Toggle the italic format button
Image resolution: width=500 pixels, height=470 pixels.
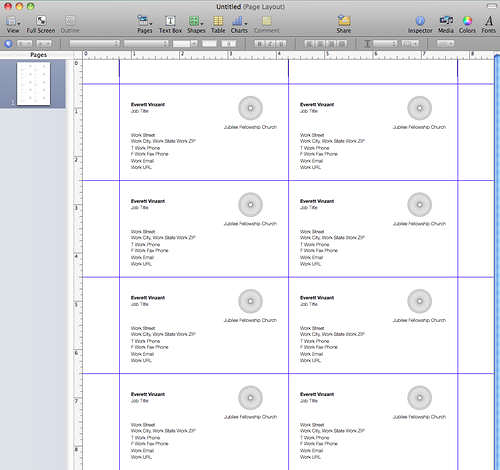(270, 44)
